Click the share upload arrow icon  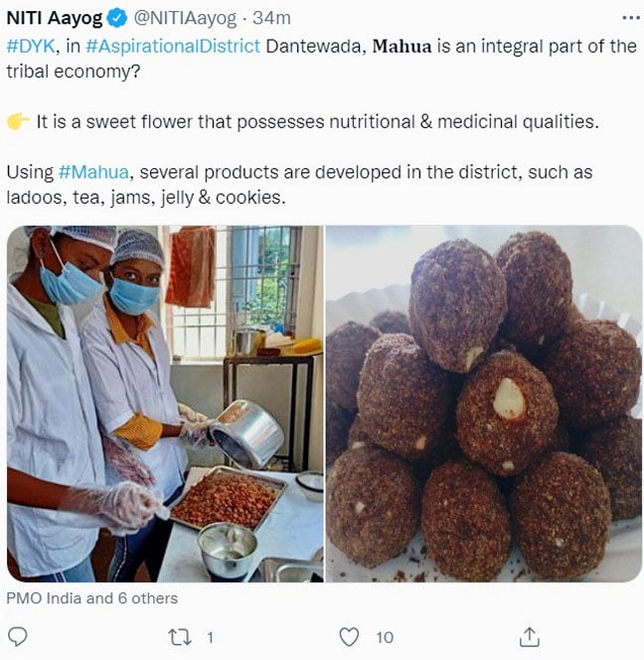530,636
